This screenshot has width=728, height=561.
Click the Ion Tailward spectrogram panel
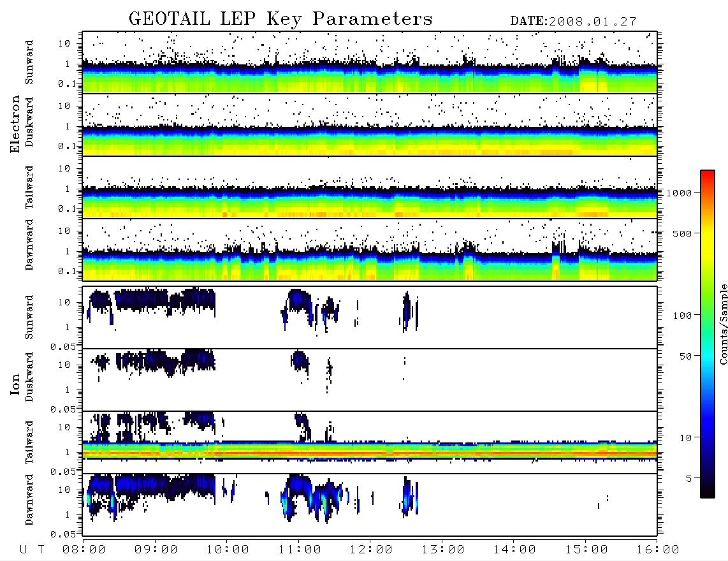pyautogui.click(x=370, y=442)
